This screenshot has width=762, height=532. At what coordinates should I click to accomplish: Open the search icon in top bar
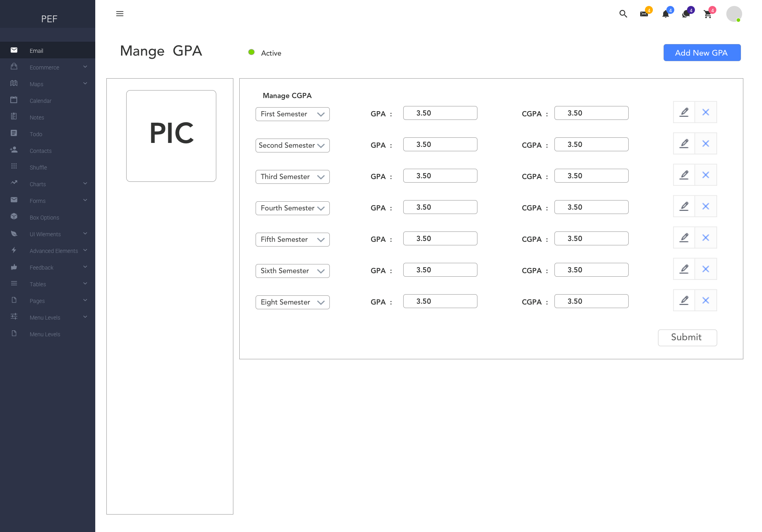pos(623,14)
